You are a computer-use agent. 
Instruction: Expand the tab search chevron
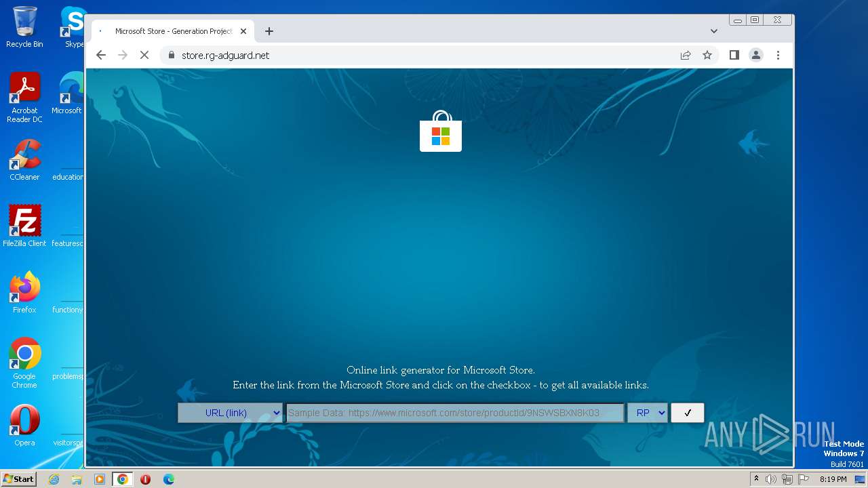713,31
